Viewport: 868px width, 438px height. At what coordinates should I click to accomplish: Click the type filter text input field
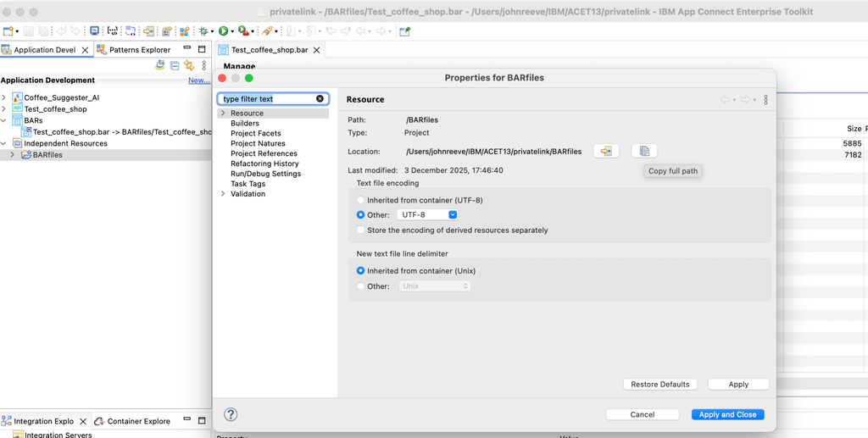point(267,99)
